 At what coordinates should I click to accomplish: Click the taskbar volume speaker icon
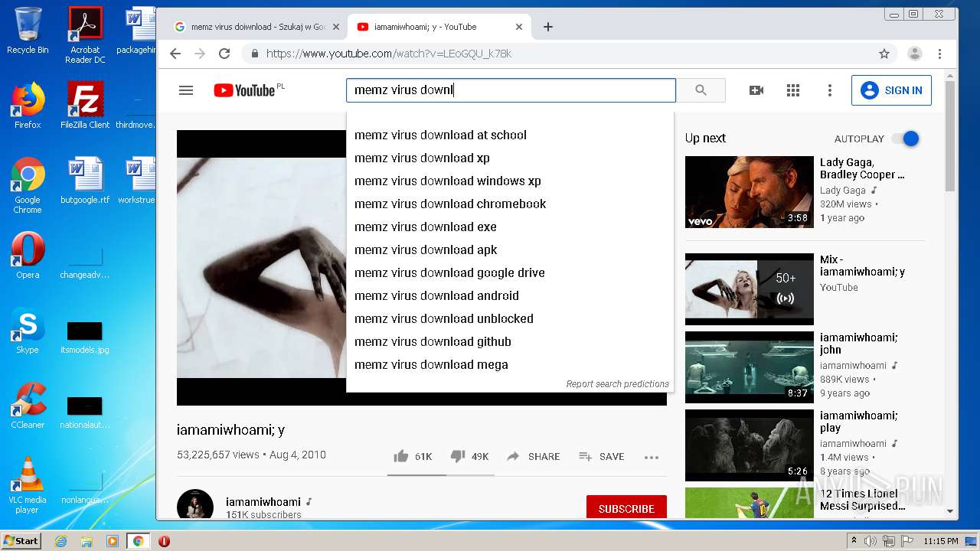[871, 541]
